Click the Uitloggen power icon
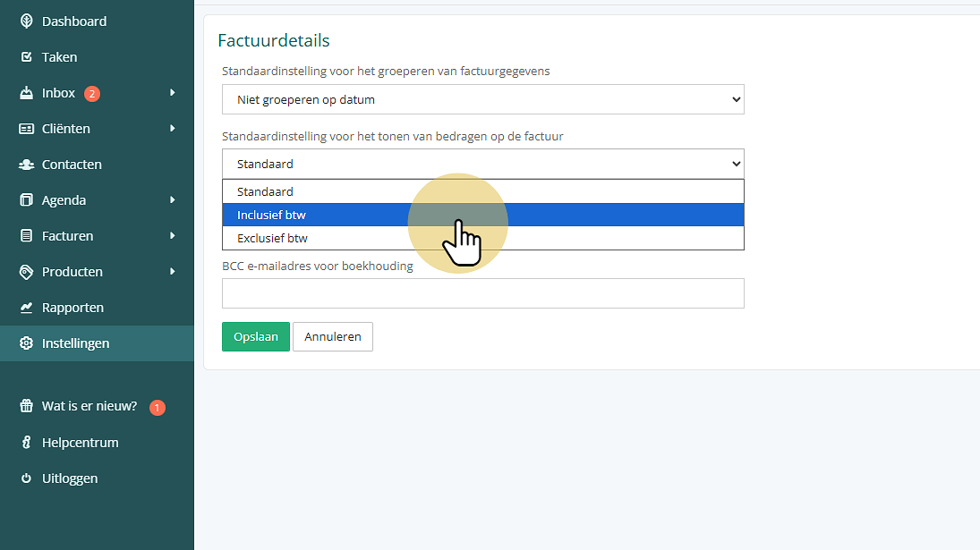 pyautogui.click(x=26, y=478)
